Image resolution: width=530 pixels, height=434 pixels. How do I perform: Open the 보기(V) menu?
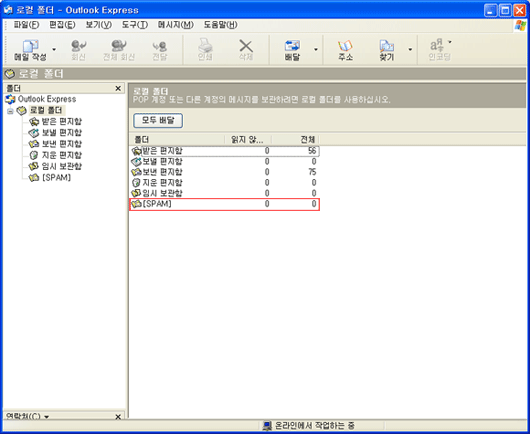tap(99, 25)
